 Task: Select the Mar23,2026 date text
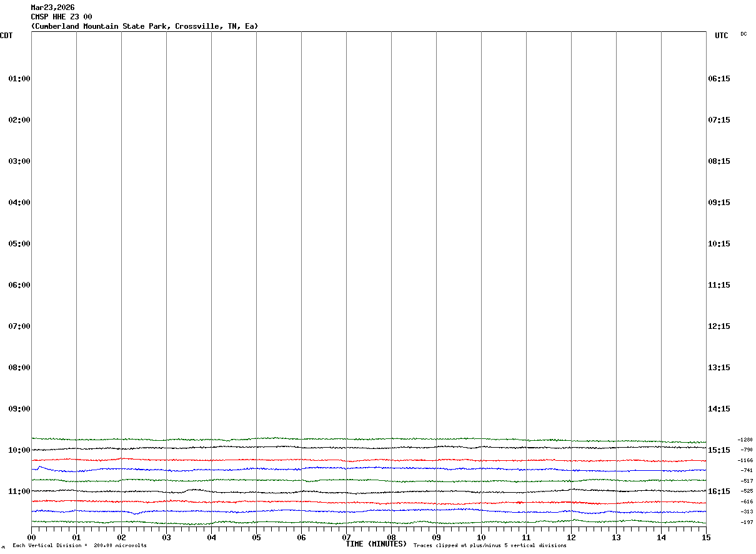[x=52, y=8]
